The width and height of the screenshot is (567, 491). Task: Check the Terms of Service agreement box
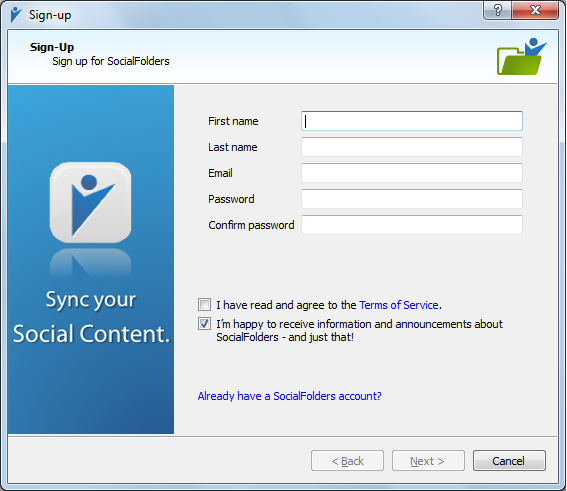click(204, 305)
